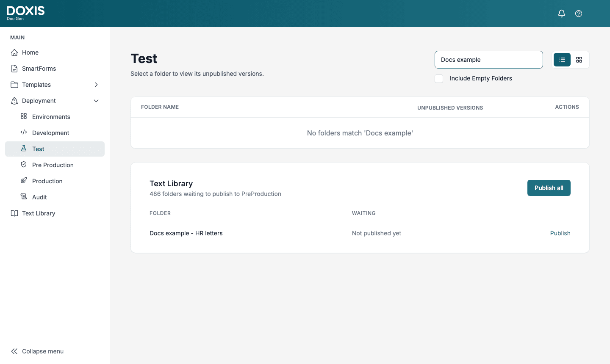Click the Production rocket icon
The height and width of the screenshot is (364, 610).
pos(24,181)
